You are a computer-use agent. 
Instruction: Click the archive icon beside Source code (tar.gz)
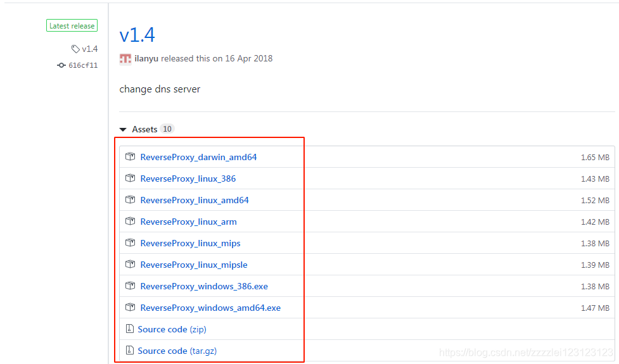coord(129,350)
